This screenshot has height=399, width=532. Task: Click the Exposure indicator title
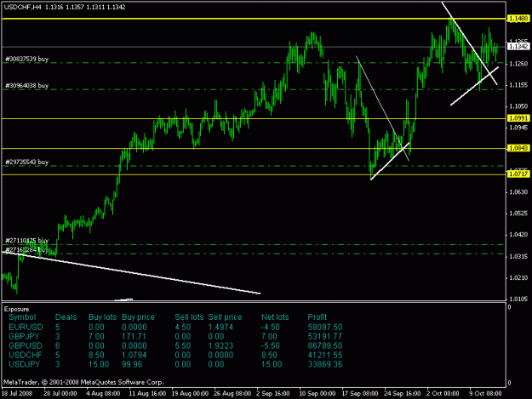(x=16, y=309)
